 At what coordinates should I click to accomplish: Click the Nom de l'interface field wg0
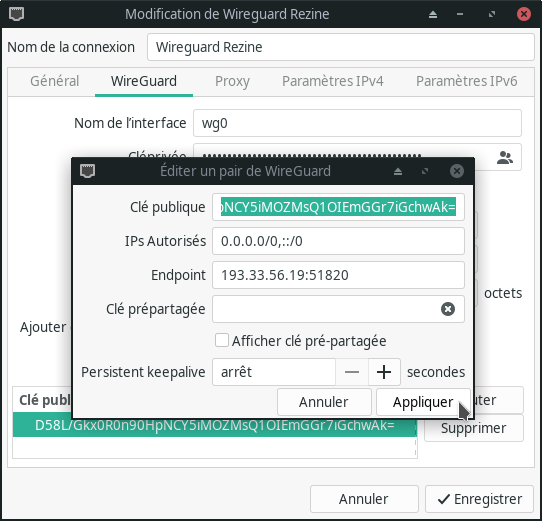point(357,123)
